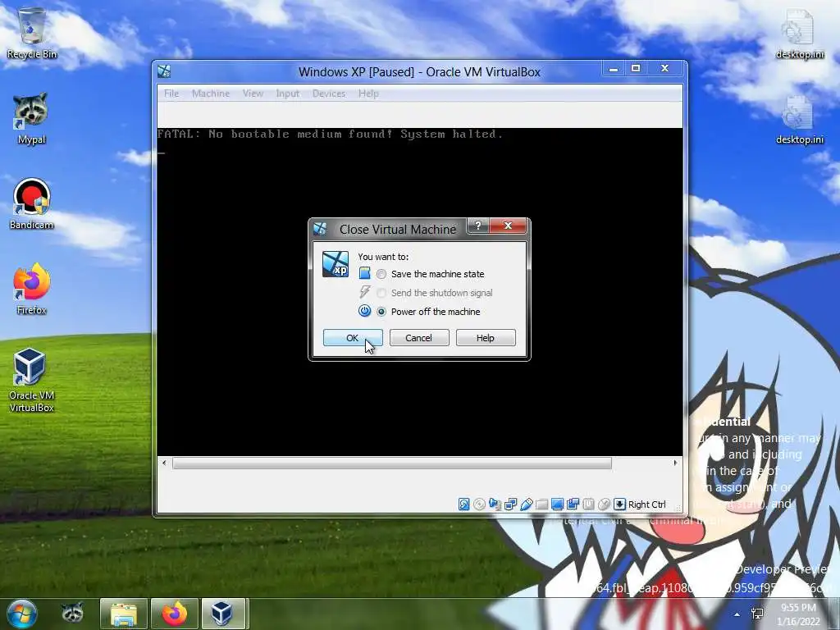
Task: Minimize the Windows XP VirtualBox window
Action: point(614,69)
